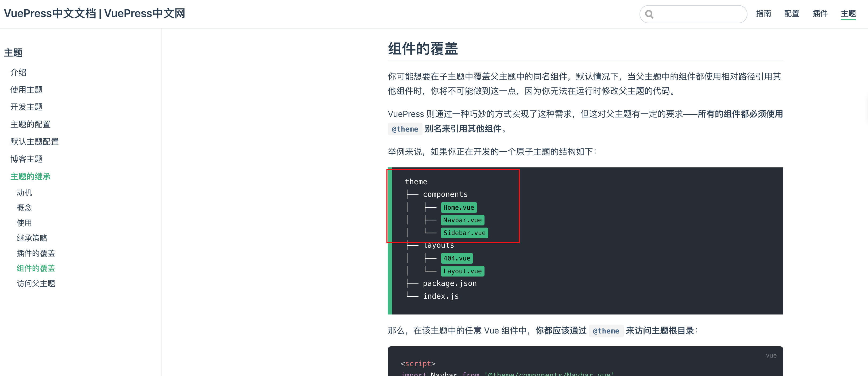Click the vue language label on code block
This screenshot has width=868, height=376.
pyautogui.click(x=771, y=355)
